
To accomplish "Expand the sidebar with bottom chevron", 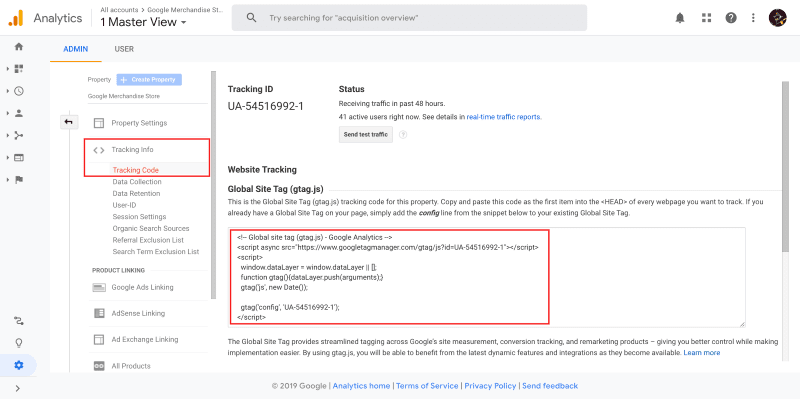I will coord(18,388).
